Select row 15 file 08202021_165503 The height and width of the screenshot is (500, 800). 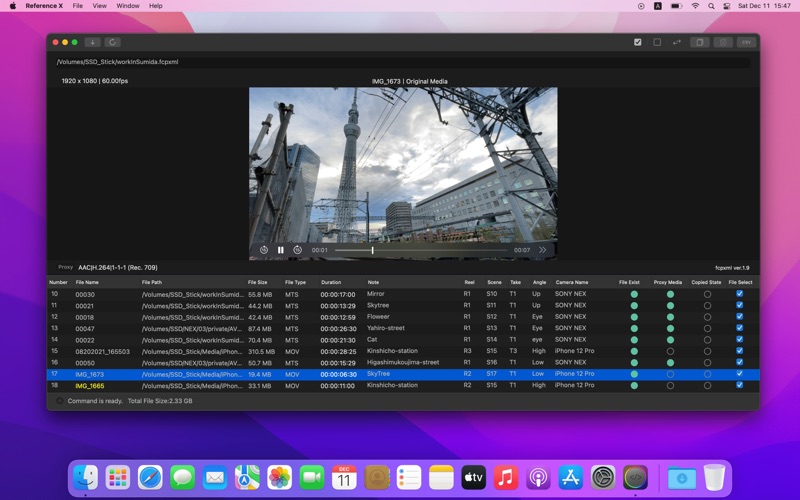pyautogui.click(x=101, y=351)
